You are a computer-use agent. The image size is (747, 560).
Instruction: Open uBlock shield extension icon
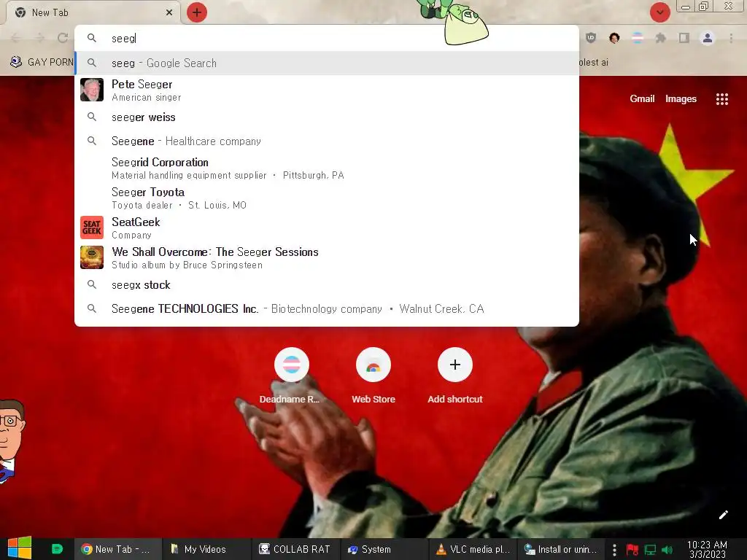tap(591, 38)
